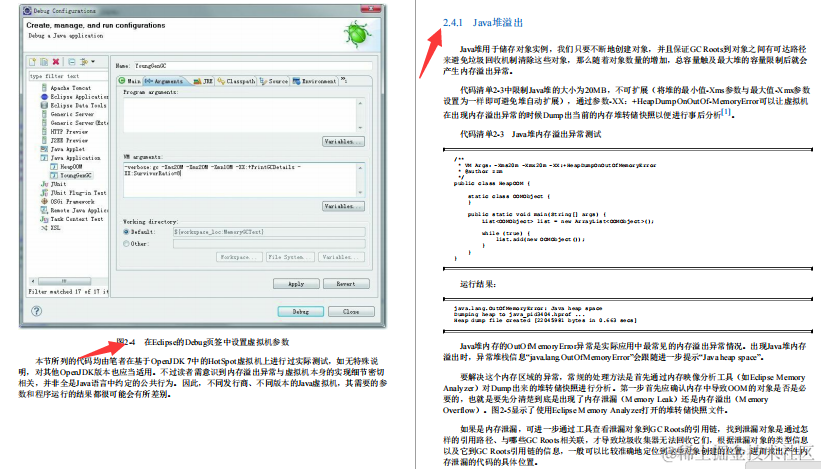Click the Debug Configurations title bar icon
The width and height of the screenshot is (821, 469).
click(27, 10)
